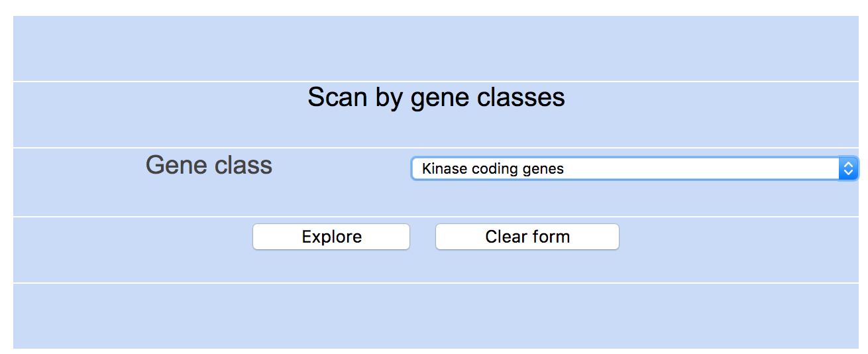Image resolution: width=868 pixels, height=354 pixels.
Task: Click the word 'Clear' on the button
Action: click(508, 237)
